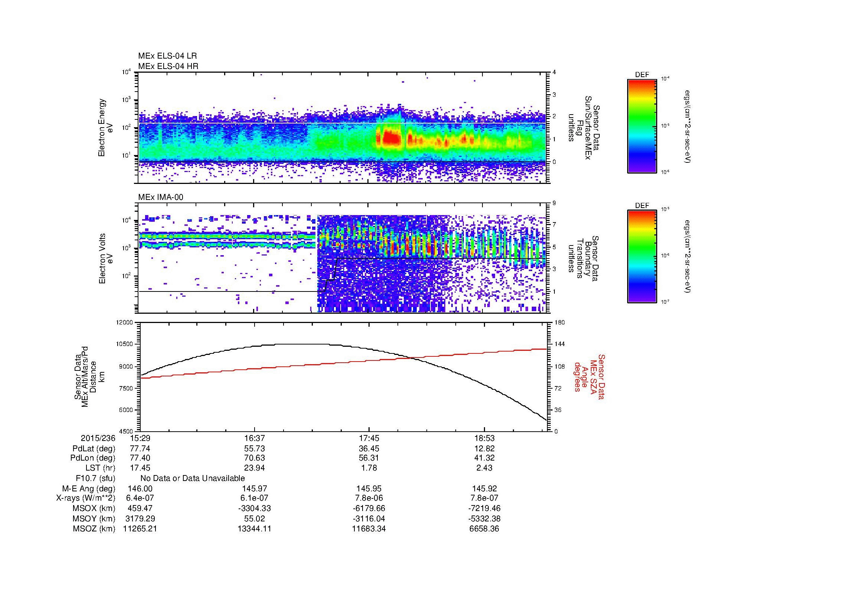Click M-E Ang value 146.00
Screen dimensions: 868x613
(x=140, y=489)
